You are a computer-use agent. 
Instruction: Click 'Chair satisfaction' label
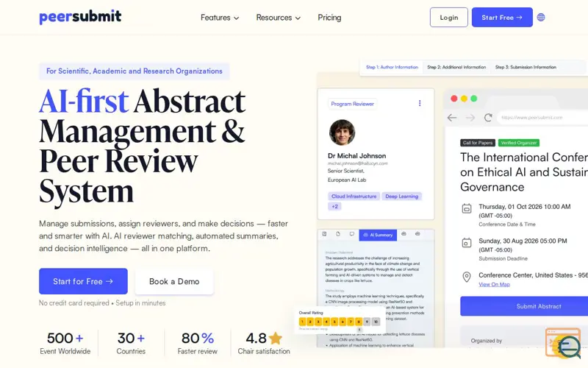click(x=264, y=352)
